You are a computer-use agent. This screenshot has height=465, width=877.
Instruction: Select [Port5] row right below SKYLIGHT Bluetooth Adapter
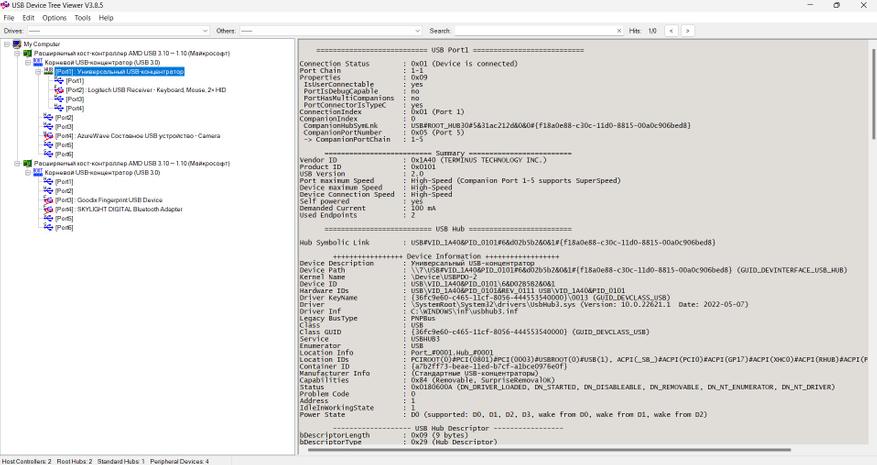64,218
